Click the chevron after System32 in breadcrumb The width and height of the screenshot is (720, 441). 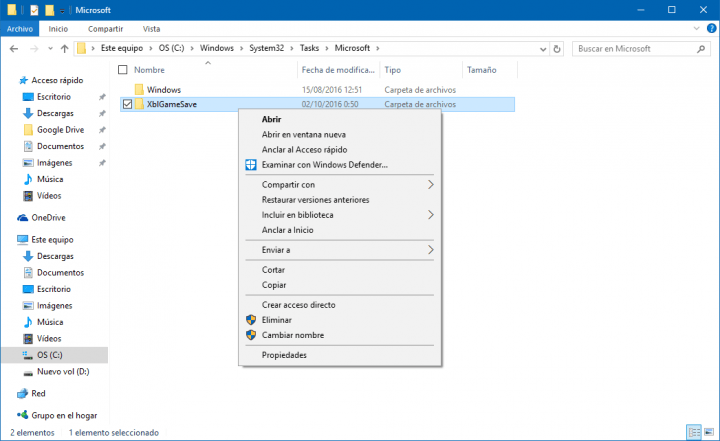coord(292,48)
